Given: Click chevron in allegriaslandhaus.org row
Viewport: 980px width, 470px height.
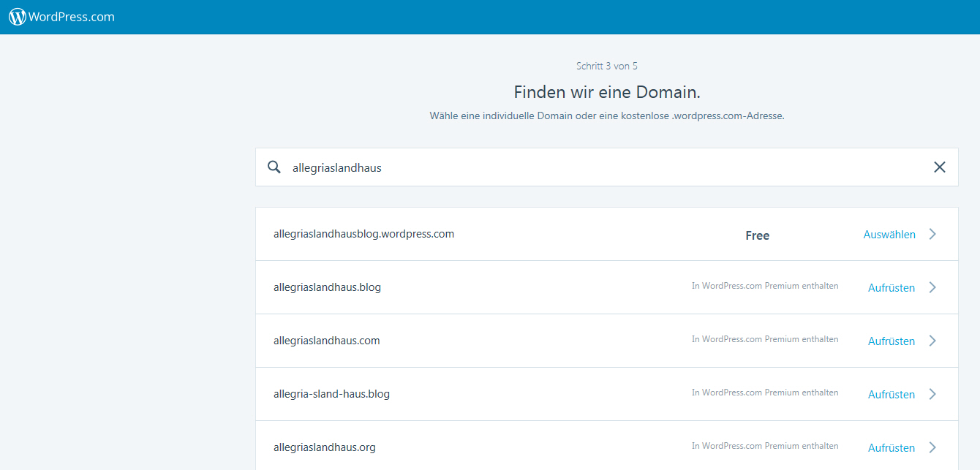Looking at the screenshot, I should tap(932, 447).
